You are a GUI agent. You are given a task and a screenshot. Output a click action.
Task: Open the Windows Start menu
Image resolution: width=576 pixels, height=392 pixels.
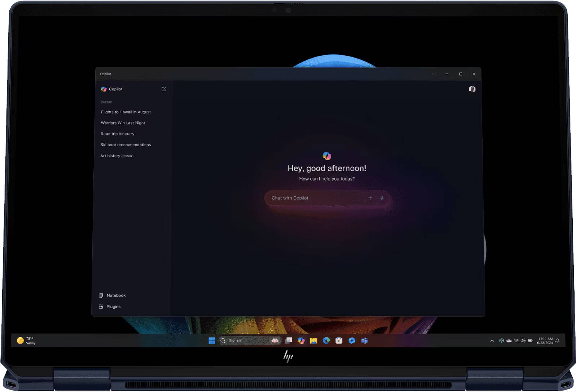click(212, 340)
